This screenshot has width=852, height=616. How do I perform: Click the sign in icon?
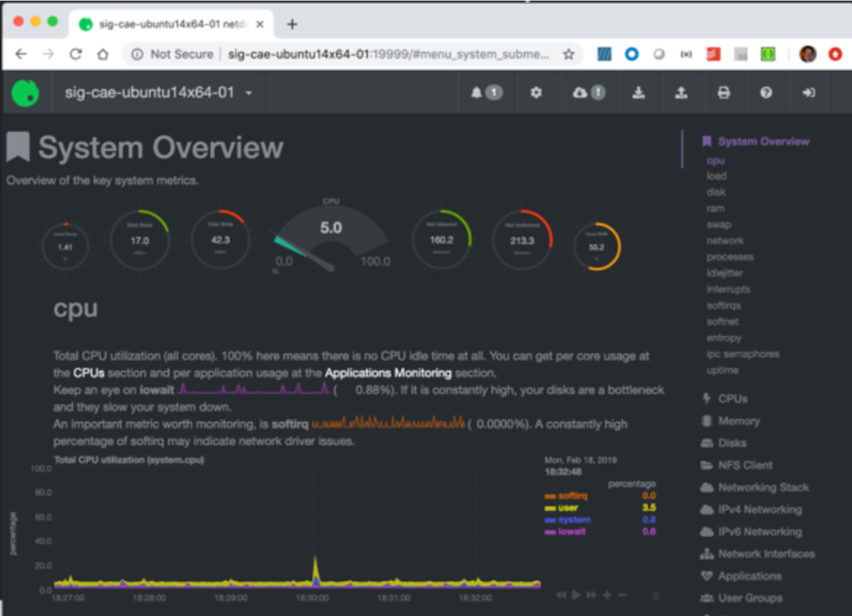coord(809,93)
